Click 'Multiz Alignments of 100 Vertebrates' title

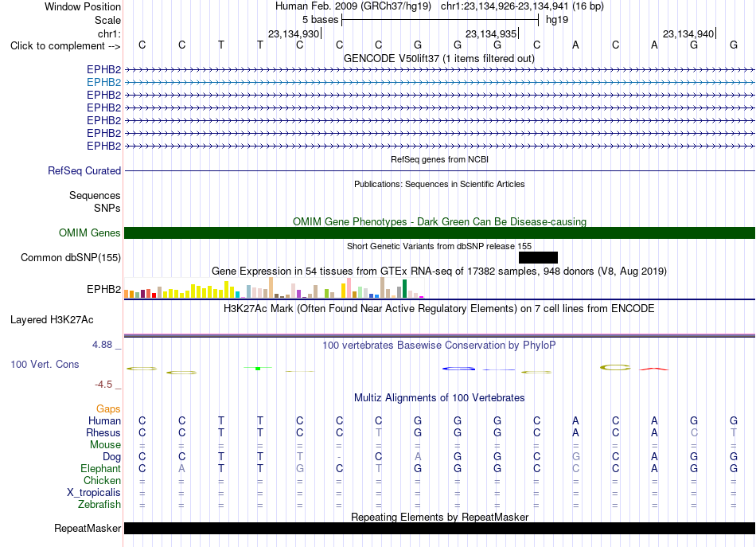(x=439, y=397)
